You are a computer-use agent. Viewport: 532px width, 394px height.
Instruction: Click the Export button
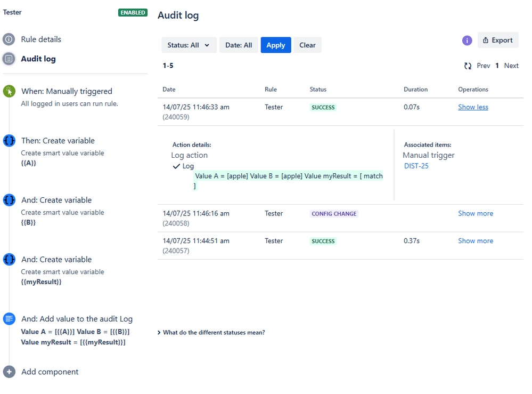[x=498, y=40]
